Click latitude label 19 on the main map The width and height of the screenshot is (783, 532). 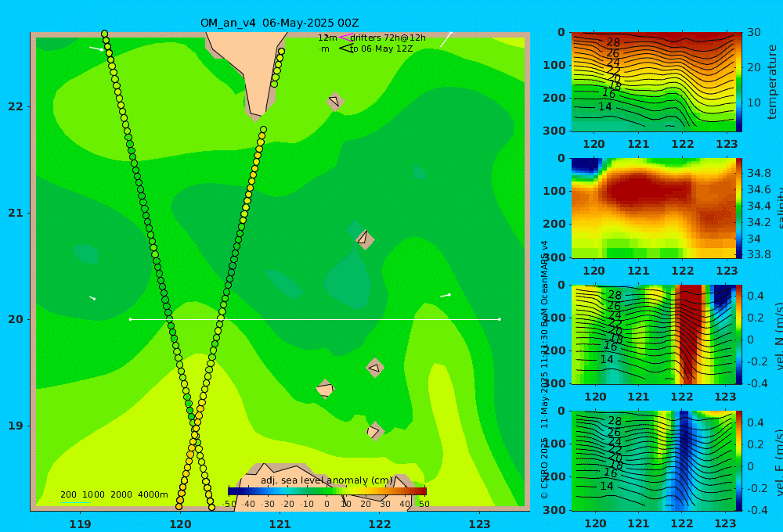click(16, 426)
